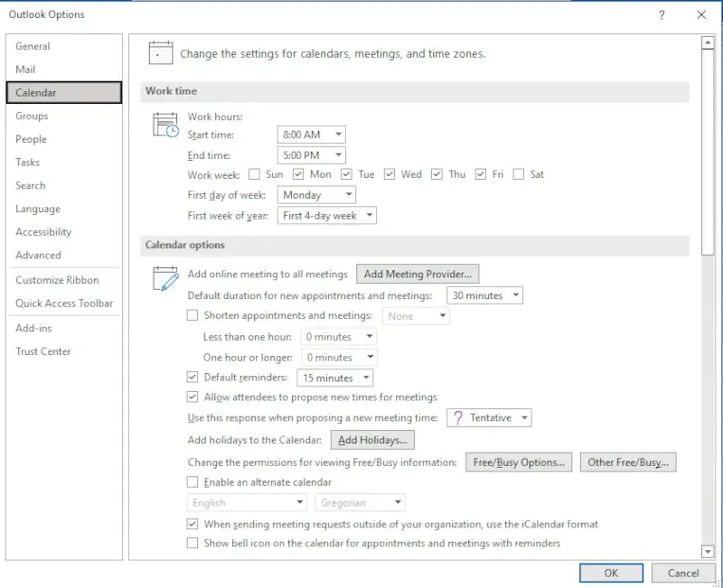Click the scrollbar up arrow
This screenshot has height=588, width=723.
[x=708, y=42]
